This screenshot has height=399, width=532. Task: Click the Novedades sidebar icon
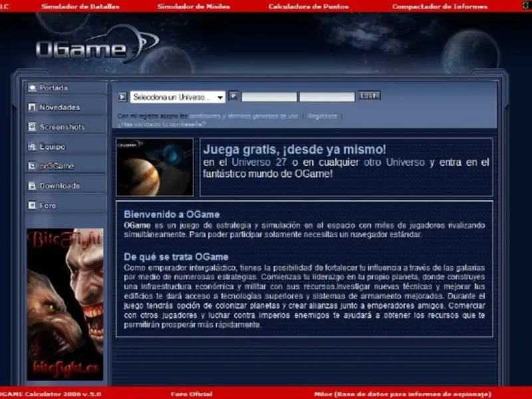pyautogui.click(x=32, y=107)
